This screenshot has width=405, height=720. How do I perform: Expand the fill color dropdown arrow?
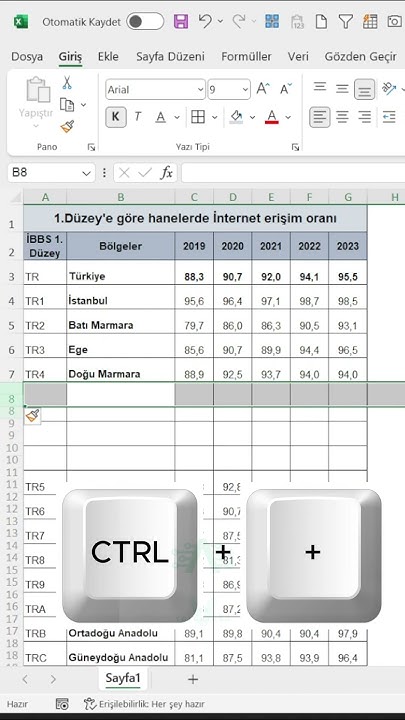[252, 118]
